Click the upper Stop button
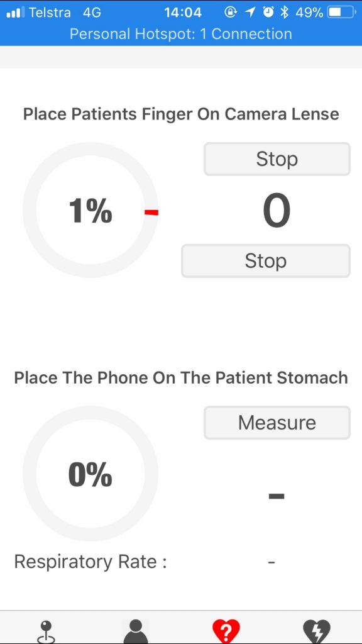The height and width of the screenshot is (644, 362). [x=277, y=159]
